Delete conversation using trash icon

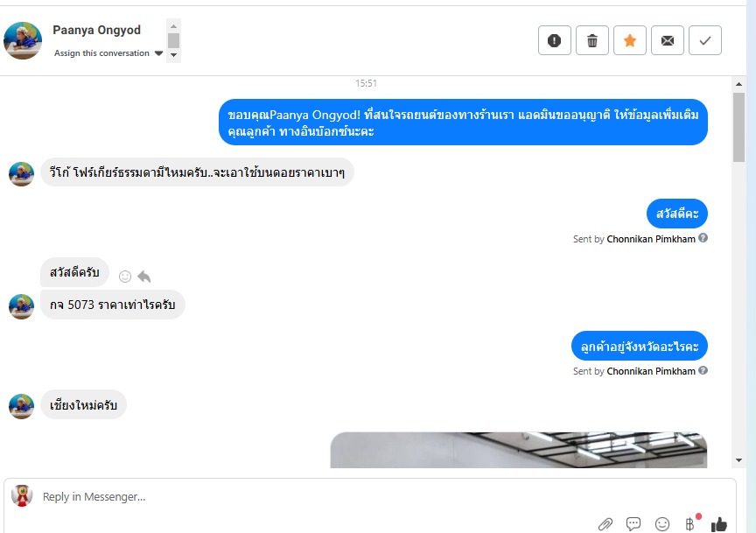[592, 40]
